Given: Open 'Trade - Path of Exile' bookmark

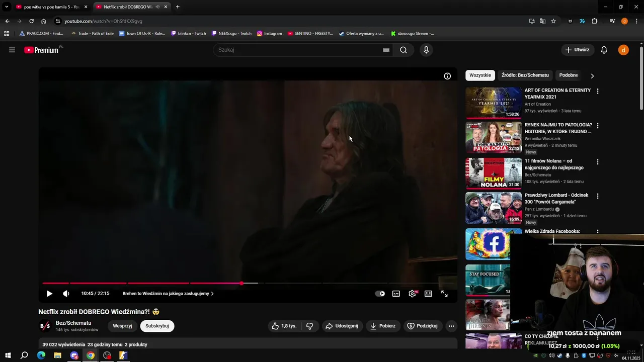Looking at the screenshot, I should 93,34.
